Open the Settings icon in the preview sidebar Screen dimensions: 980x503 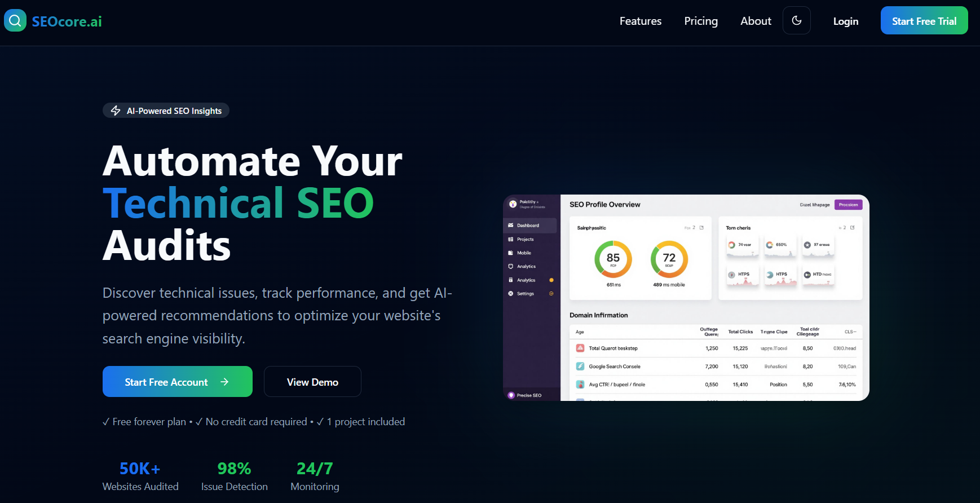511,294
